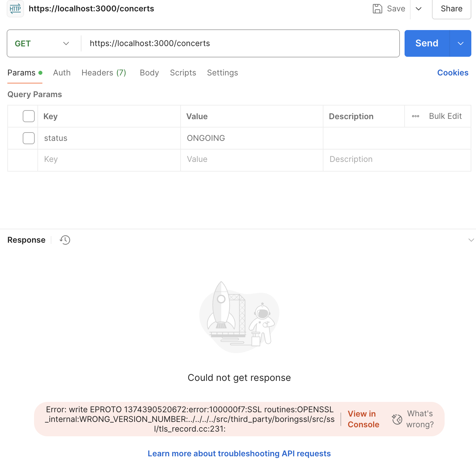The width and height of the screenshot is (476, 472).
Task: Open the GET method dropdown
Action: pyautogui.click(x=42, y=43)
